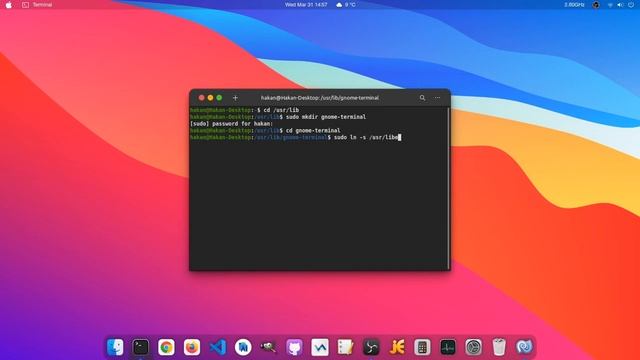Image resolution: width=640 pixels, height=360 pixels.
Task: Click the round avatar indicator in top bar
Action: [596, 5]
